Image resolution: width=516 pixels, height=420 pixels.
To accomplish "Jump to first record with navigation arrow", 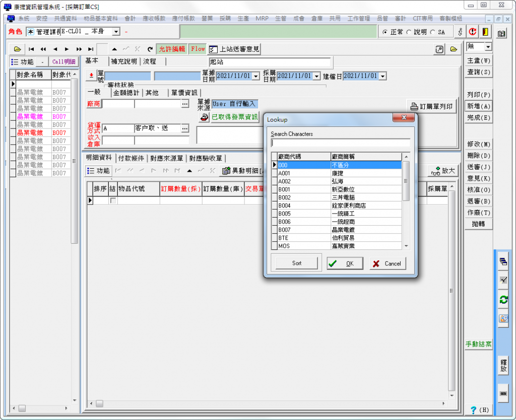I will [31, 49].
